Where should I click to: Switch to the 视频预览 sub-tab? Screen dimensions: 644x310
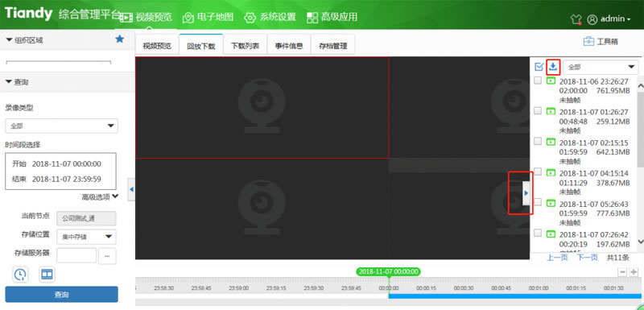tap(157, 46)
